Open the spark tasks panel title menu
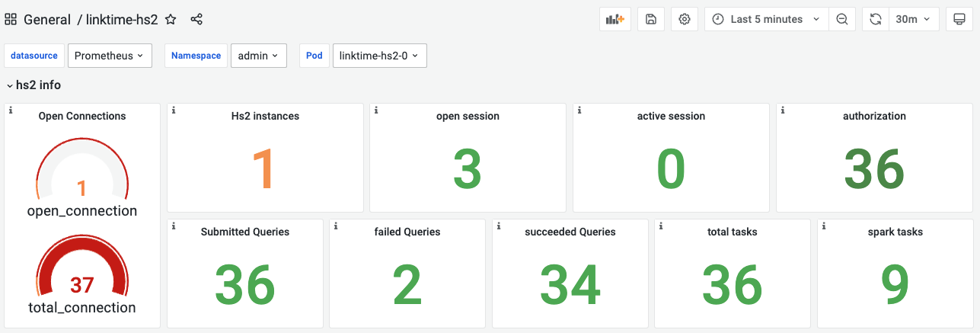 895,232
